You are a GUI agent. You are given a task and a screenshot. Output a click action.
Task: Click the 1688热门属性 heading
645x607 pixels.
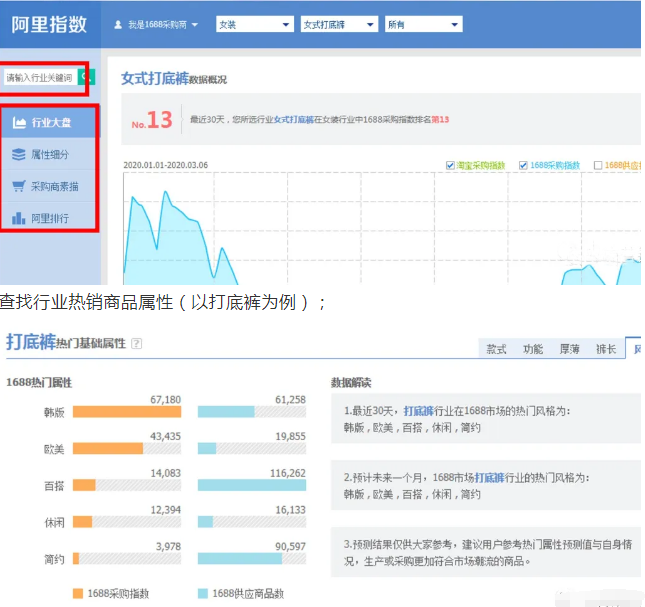[39, 382]
